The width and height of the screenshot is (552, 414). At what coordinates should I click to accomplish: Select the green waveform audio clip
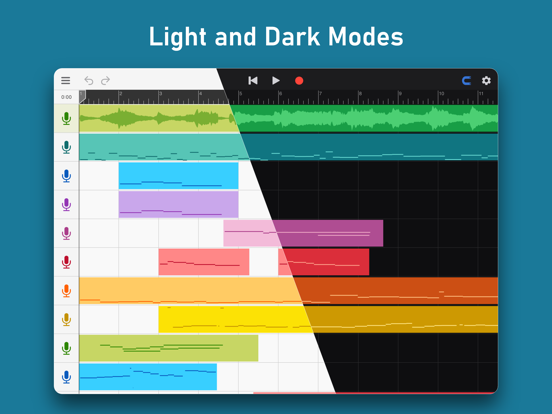click(x=289, y=119)
